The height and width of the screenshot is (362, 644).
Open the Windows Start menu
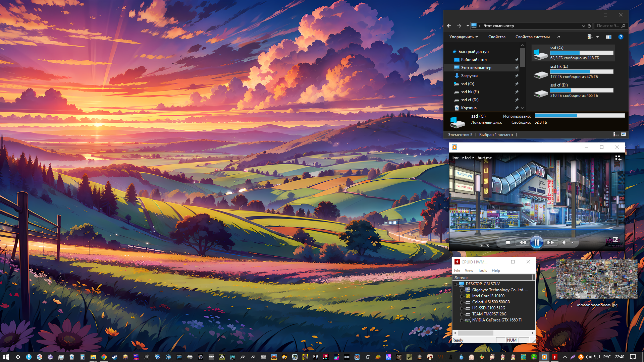coord(6,357)
